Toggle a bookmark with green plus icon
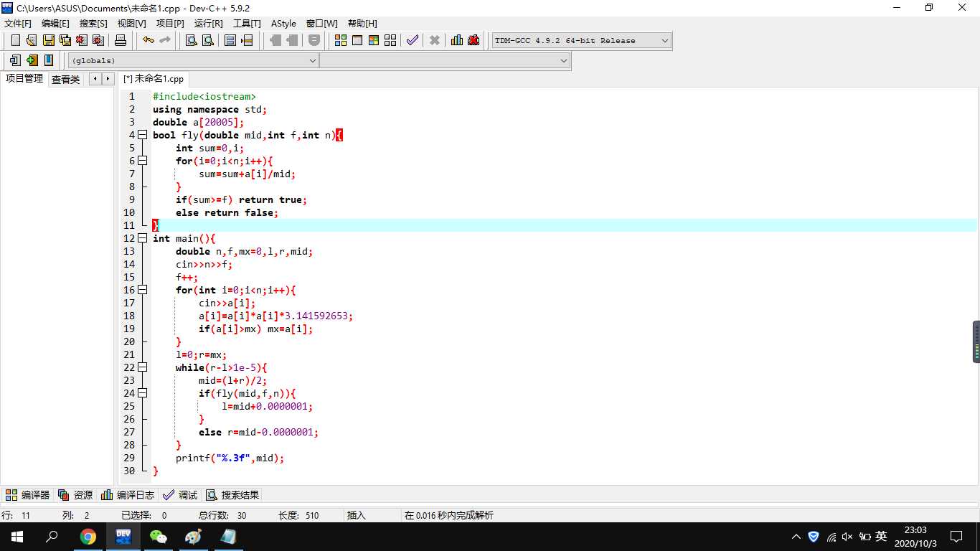 [x=32, y=60]
